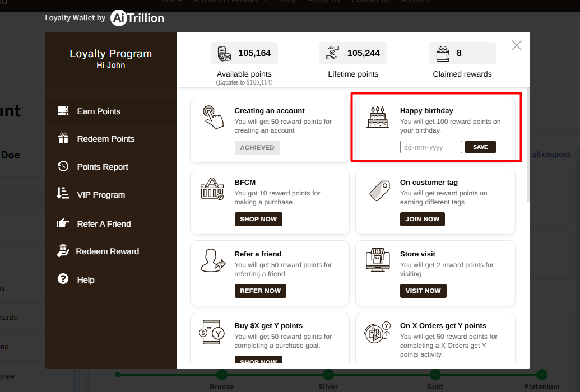
Task: Click the claimed rewards wallet icon
Action: coord(443,54)
